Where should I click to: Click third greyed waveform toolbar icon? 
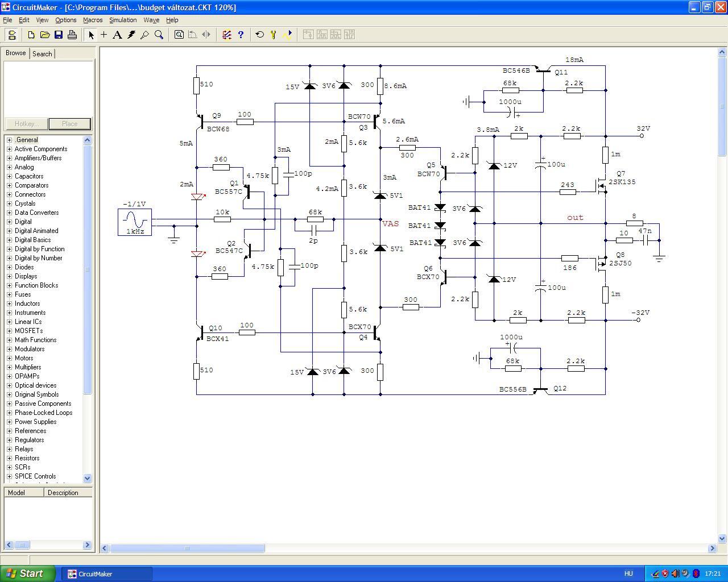(336, 35)
